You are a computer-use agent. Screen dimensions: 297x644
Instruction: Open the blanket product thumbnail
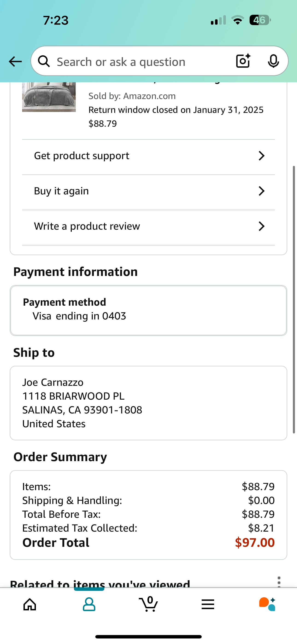[49, 97]
